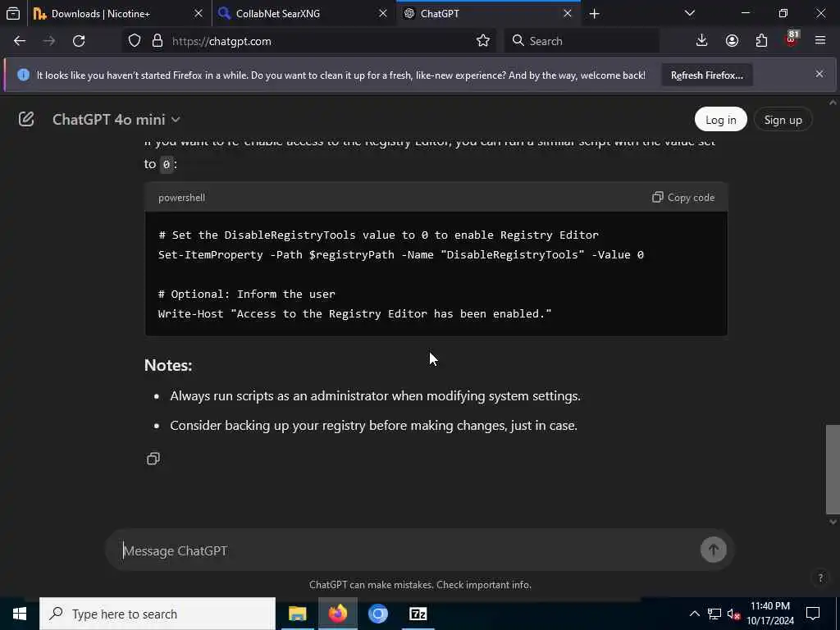840x630 pixels.
Task: Click the network tray icon
Action: [x=714, y=614]
